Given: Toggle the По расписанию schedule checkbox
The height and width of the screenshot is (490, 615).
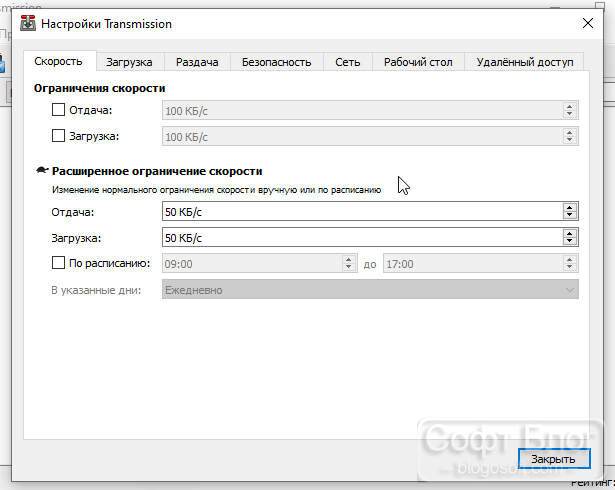Looking at the screenshot, I should tap(58, 262).
